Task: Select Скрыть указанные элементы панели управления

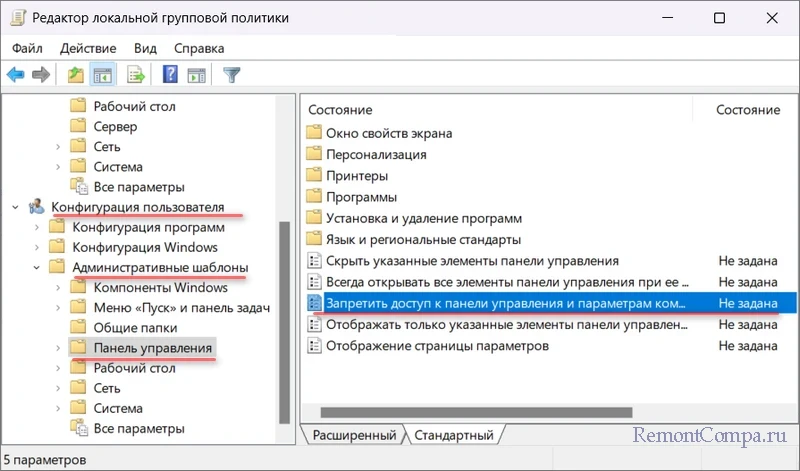Action: pyautogui.click(x=472, y=261)
